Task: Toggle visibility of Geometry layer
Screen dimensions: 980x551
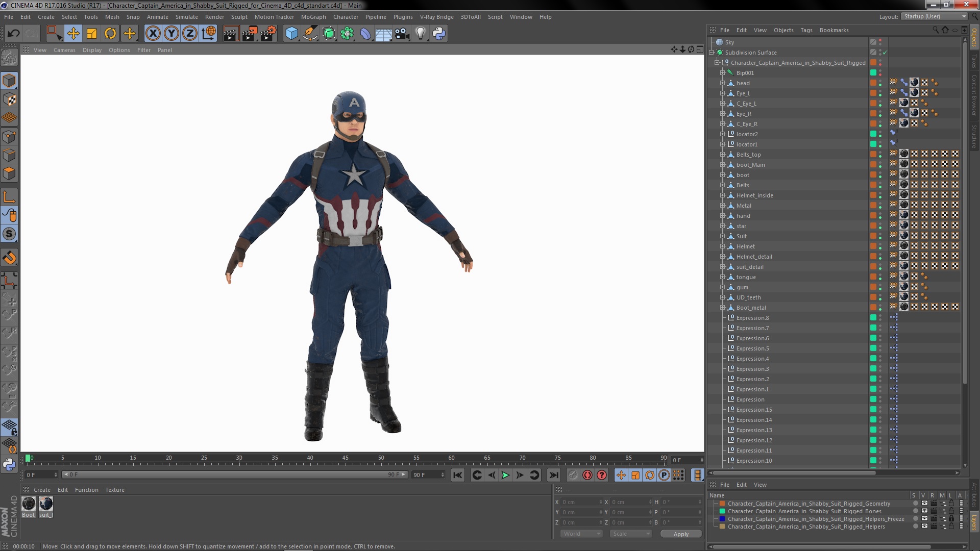Action: point(924,504)
